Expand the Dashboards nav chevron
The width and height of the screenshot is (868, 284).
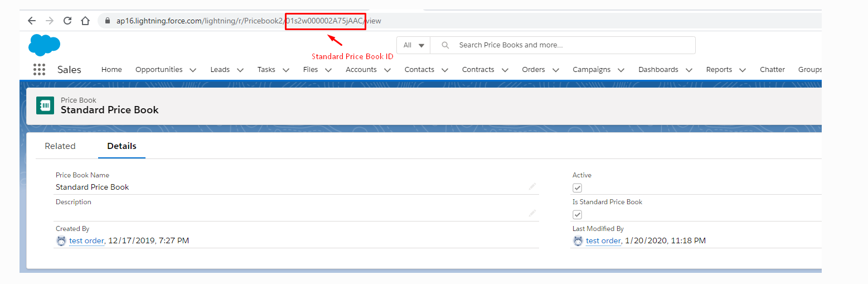click(689, 70)
